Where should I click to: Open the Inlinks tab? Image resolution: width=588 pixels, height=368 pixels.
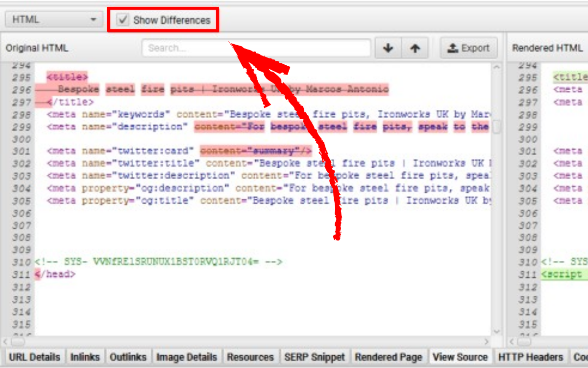coord(85,357)
